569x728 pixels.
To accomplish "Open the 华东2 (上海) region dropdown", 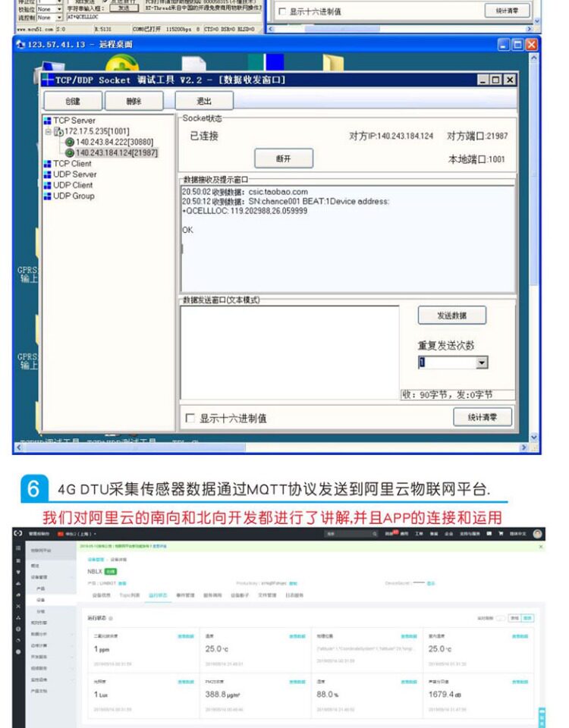I will pos(77,534).
